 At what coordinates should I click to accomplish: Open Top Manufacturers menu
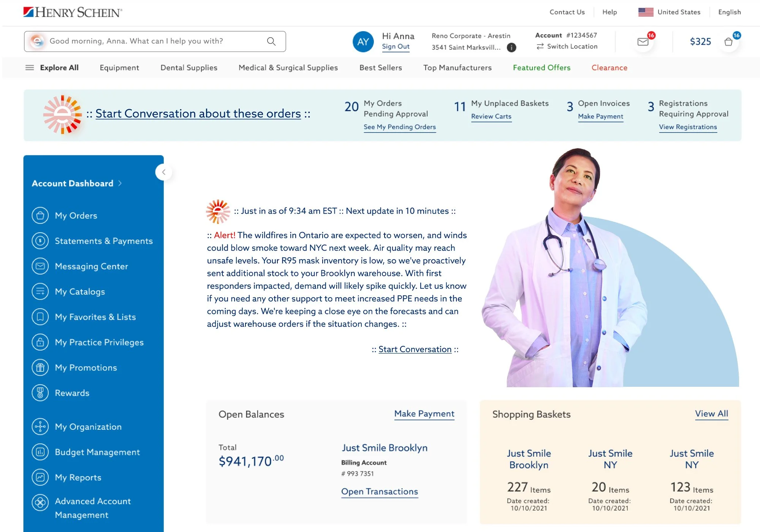point(458,68)
